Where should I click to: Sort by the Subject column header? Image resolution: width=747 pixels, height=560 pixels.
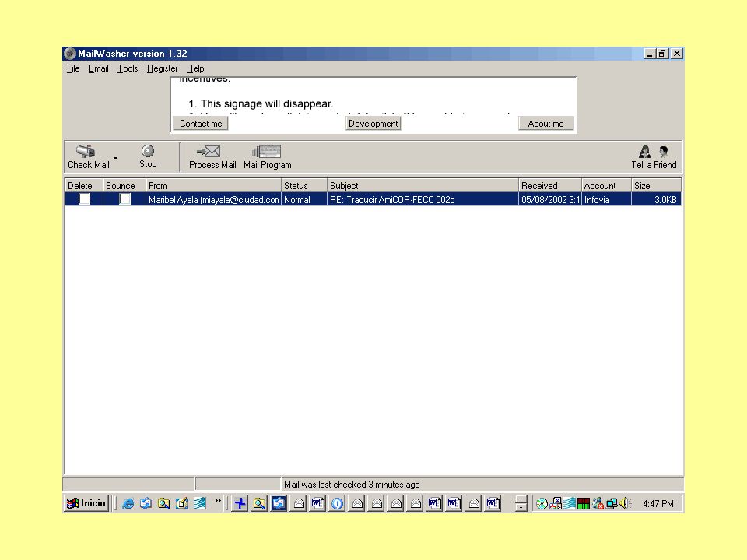pyautogui.click(x=423, y=185)
